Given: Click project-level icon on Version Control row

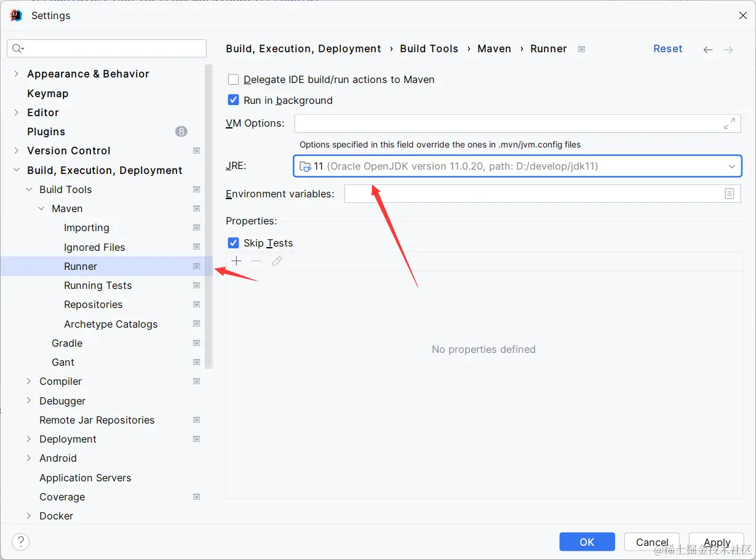Looking at the screenshot, I should [x=197, y=151].
